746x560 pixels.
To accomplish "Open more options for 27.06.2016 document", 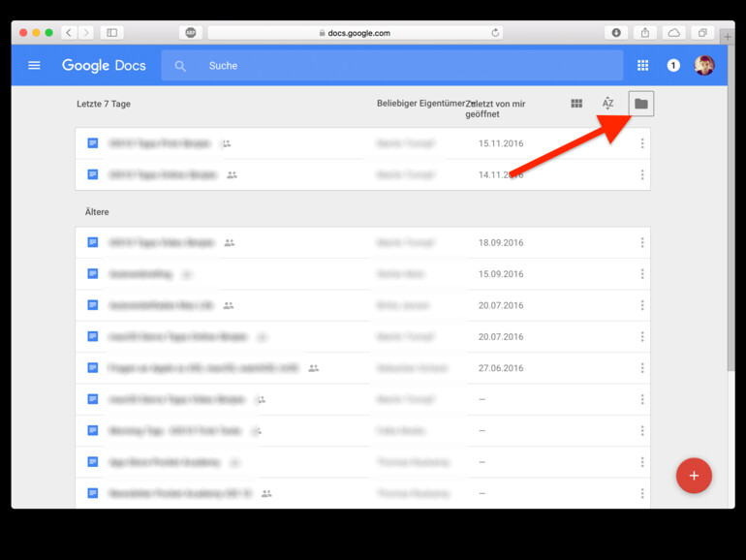I will [642, 368].
